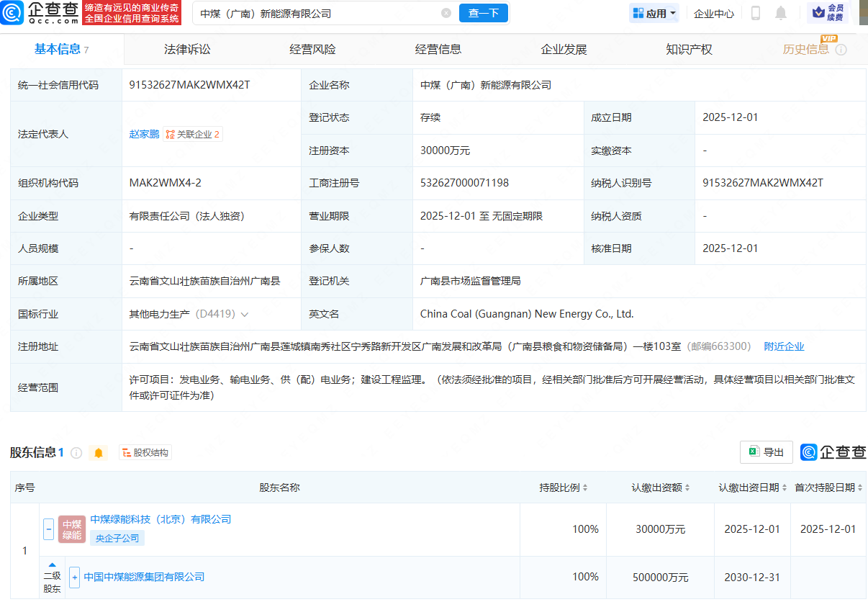Click the 企业中心 menu item
Viewport: 868px width, 602px height.
coord(713,13)
